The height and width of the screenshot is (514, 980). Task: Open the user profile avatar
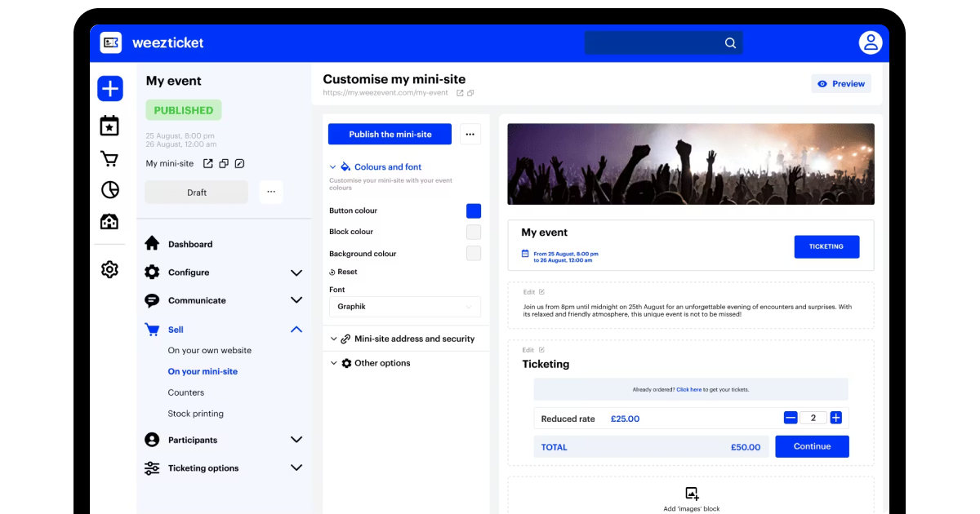point(871,42)
